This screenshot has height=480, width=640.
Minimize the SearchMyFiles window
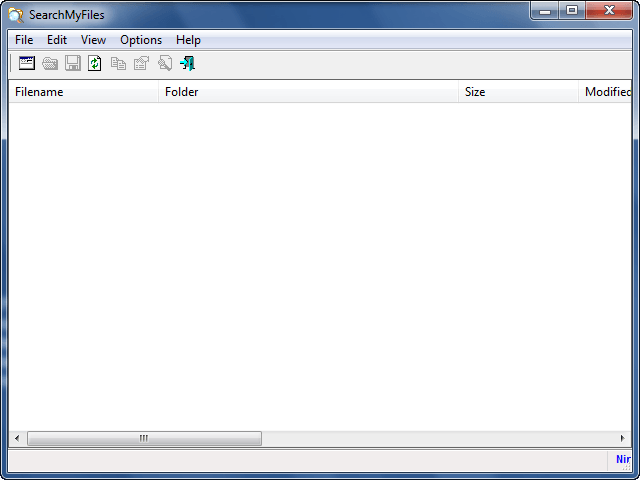point(544,11)
